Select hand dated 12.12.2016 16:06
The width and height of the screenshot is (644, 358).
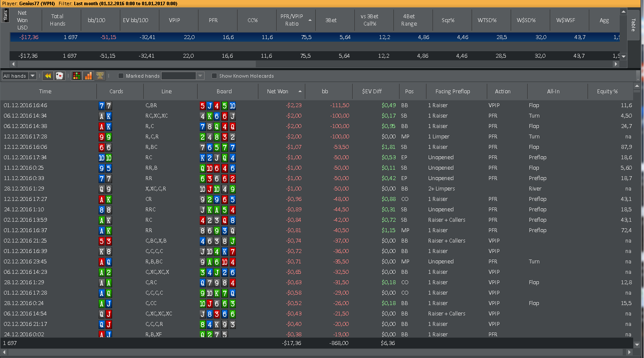click(x=317, y=147)
